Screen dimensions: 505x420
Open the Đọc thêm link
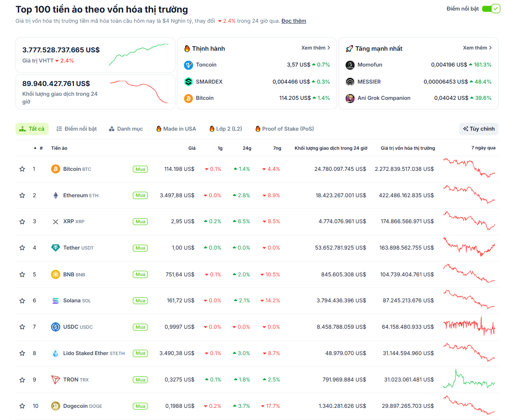294,21
